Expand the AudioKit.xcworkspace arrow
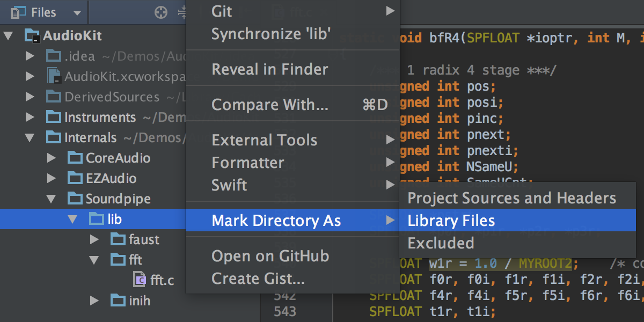Viewport: 644px width, 322px height. (30, 76)
